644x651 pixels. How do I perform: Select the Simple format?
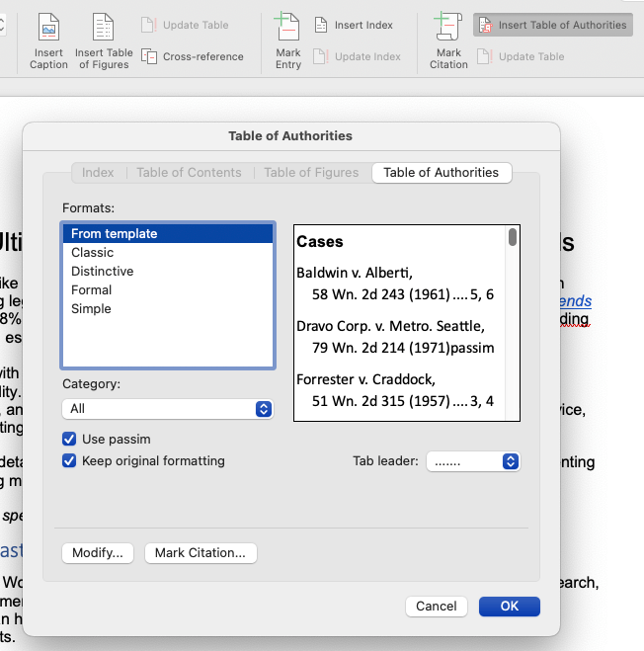click(168, 308)
